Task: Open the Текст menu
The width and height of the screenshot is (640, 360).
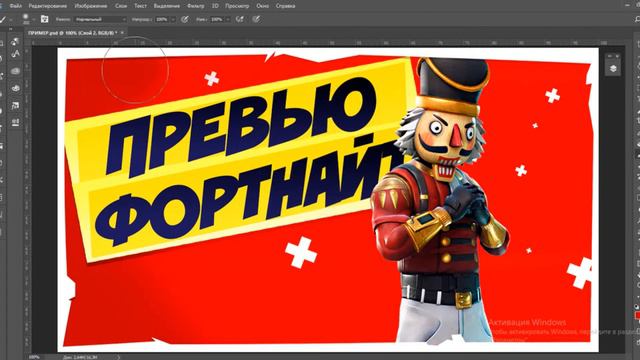Action: (140, 6)
